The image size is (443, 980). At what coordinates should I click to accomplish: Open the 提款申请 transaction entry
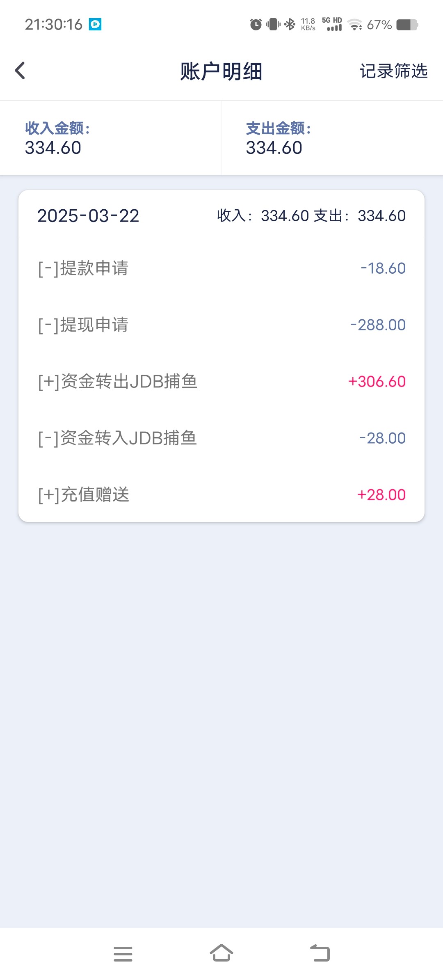(221, 268)
